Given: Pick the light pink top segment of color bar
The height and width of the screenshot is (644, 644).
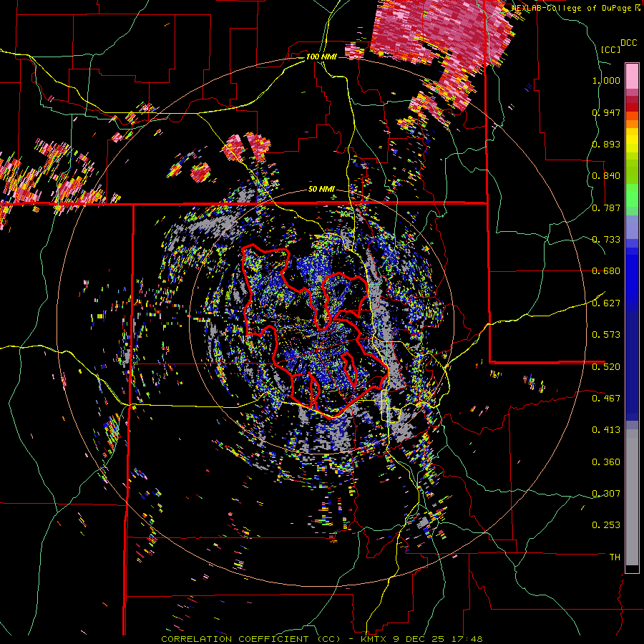Looking at the screenshot, I should [632, 77].
